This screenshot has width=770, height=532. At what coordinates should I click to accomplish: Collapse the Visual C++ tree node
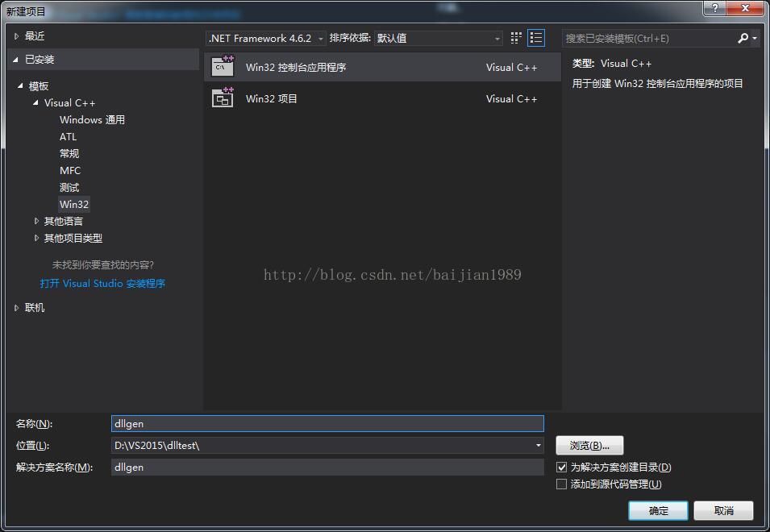tap(35, 102)
